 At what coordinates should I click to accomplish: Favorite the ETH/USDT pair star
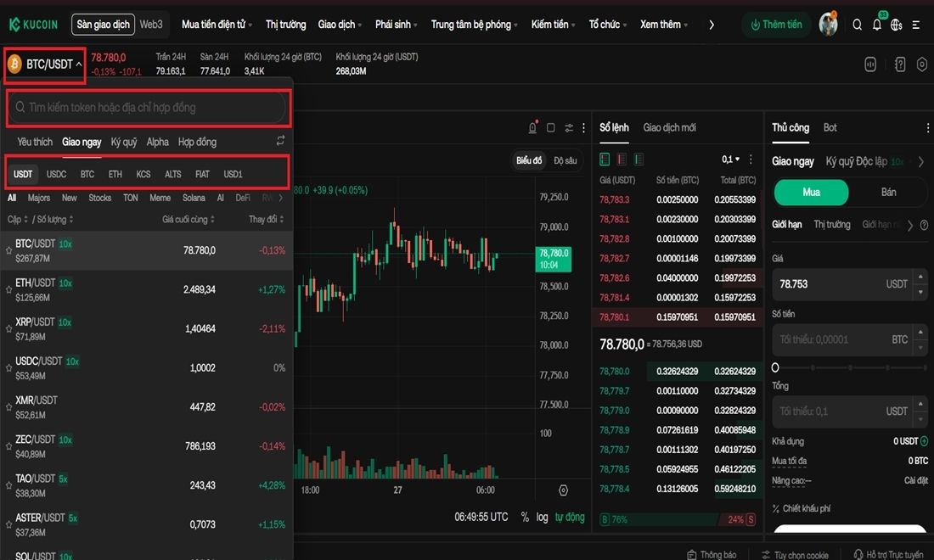click(8, 290)
